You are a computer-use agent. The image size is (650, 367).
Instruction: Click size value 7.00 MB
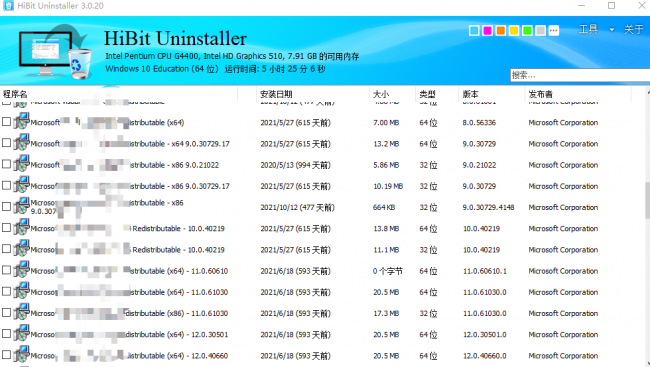click(386, 123)
